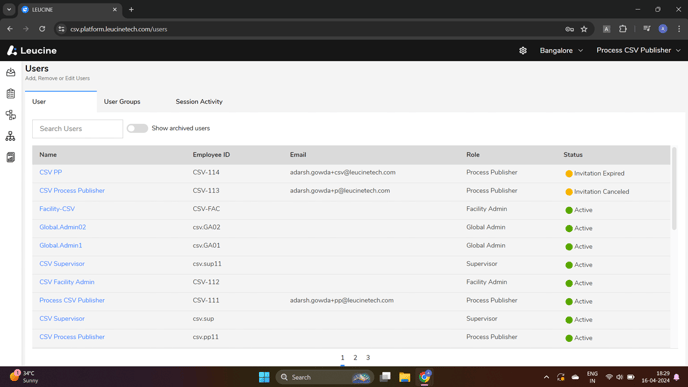
Task: Open the A extension icon in toolbar
Action: tap(606, 29)
